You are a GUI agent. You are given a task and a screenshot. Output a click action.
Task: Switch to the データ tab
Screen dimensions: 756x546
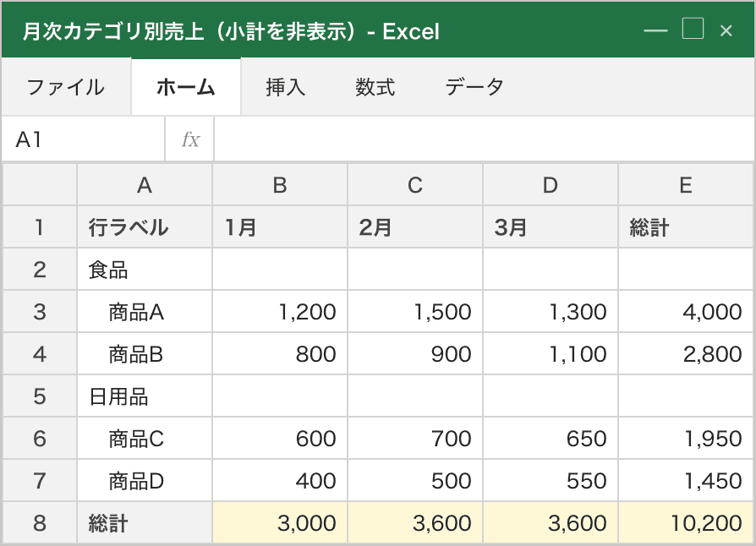pos(474,87)
